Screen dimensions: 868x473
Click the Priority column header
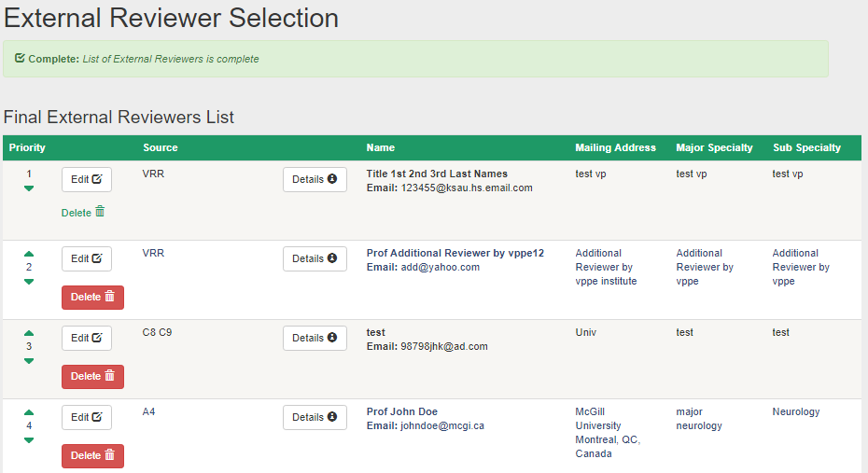coord(27,147)
